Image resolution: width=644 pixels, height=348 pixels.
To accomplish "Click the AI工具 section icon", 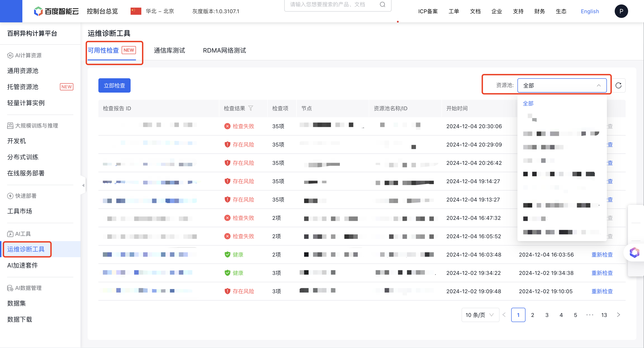I will coord(10,234).
